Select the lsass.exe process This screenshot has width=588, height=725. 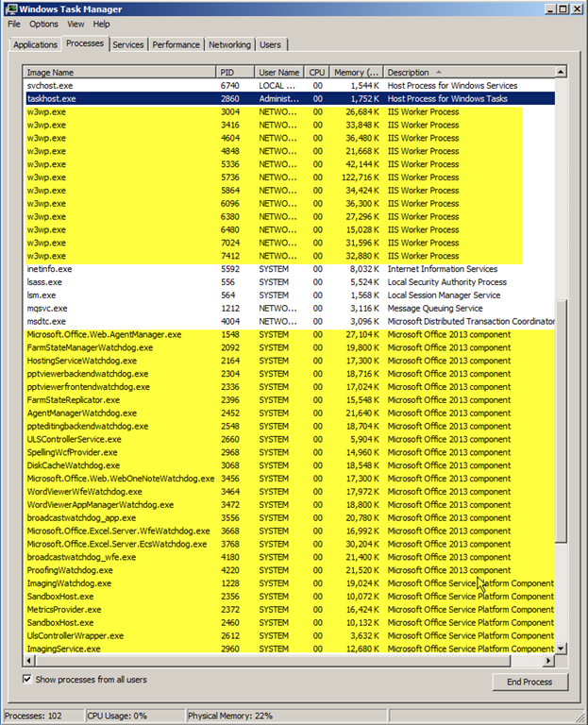[x=290, y=282]
